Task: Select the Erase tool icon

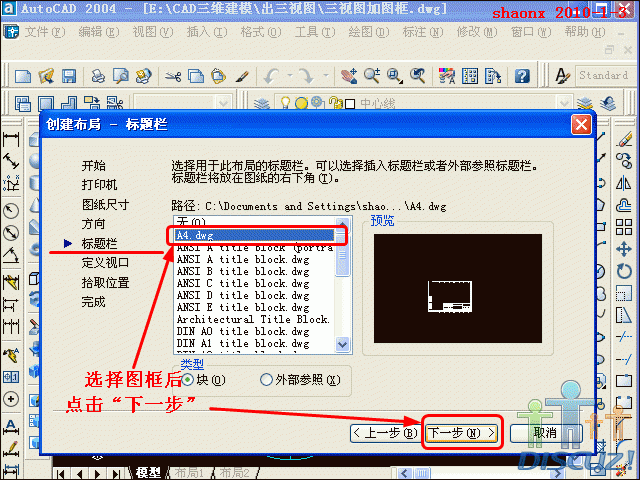Action: pyautogui.click(x=624, y=139)
